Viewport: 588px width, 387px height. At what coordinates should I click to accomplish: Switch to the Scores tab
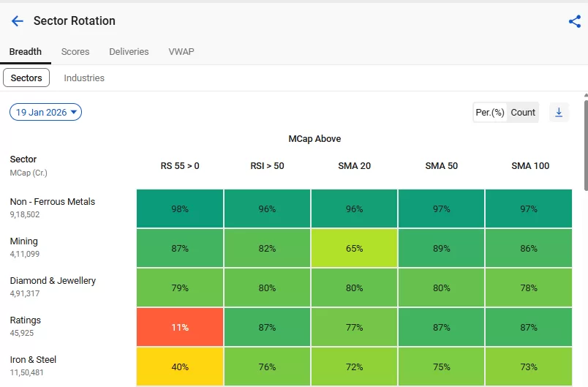[x=75, y=52]
